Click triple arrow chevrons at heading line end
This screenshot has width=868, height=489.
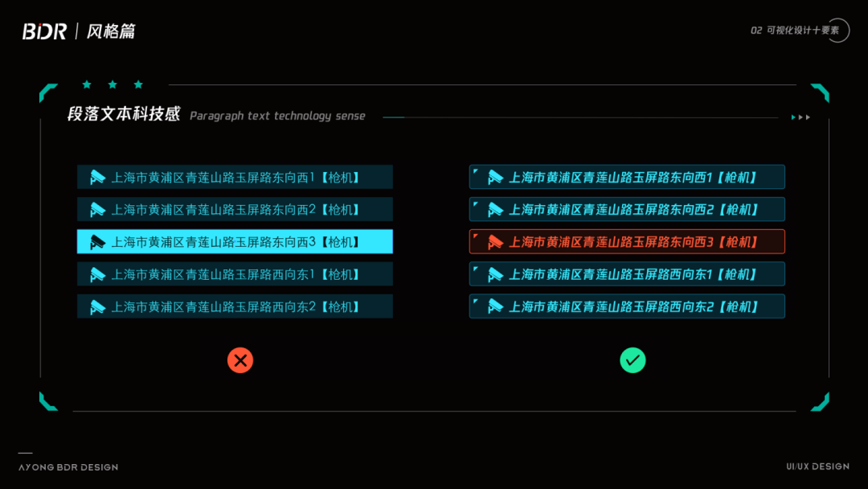tap(800, 117)
